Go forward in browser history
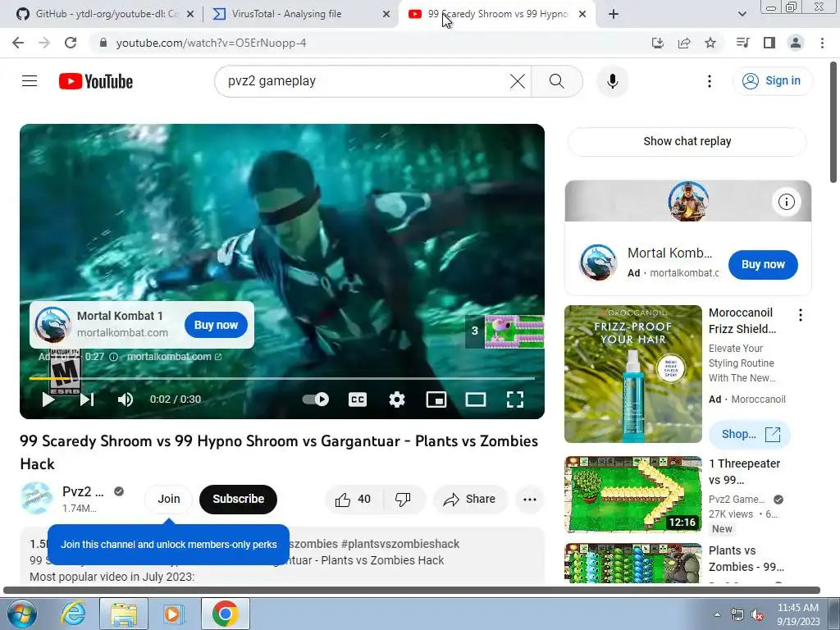 (44, 43)
